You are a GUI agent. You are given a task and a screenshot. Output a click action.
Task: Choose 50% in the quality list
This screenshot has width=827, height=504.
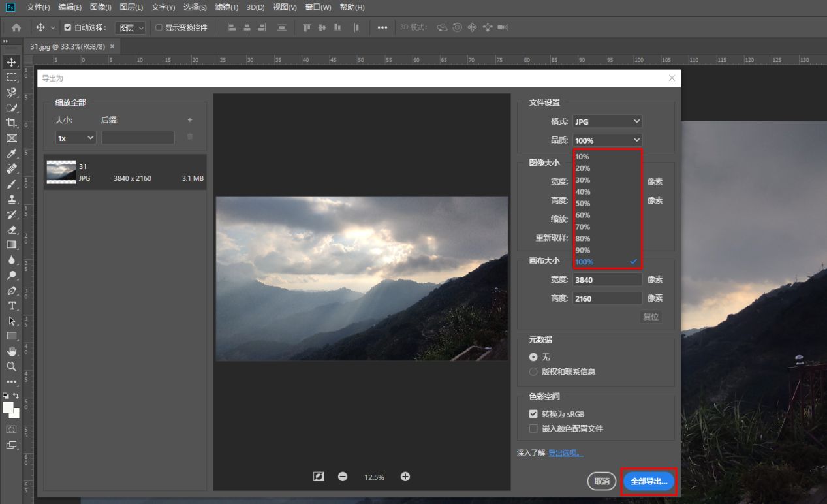[x=606, y=204]
